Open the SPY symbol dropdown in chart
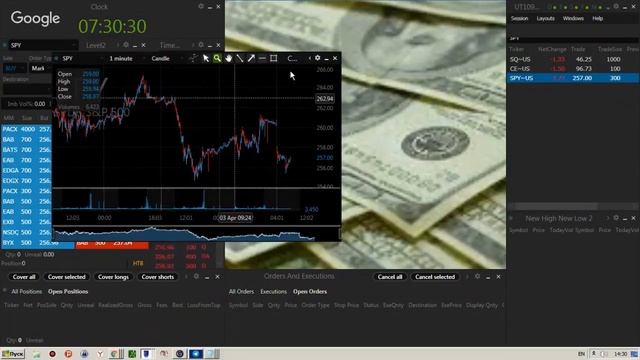The image size is (640, 360). click(82, 58)
